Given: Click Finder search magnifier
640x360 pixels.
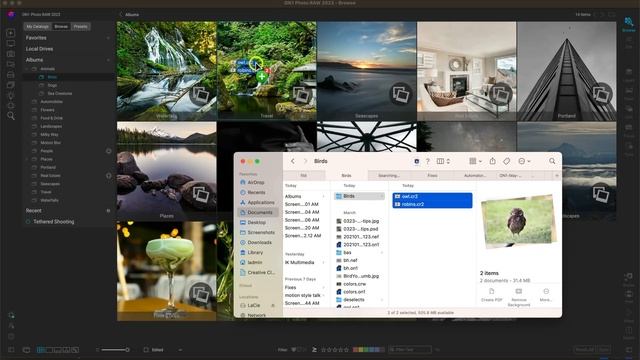Looking at the screenshot, I should tap(552, 161).
